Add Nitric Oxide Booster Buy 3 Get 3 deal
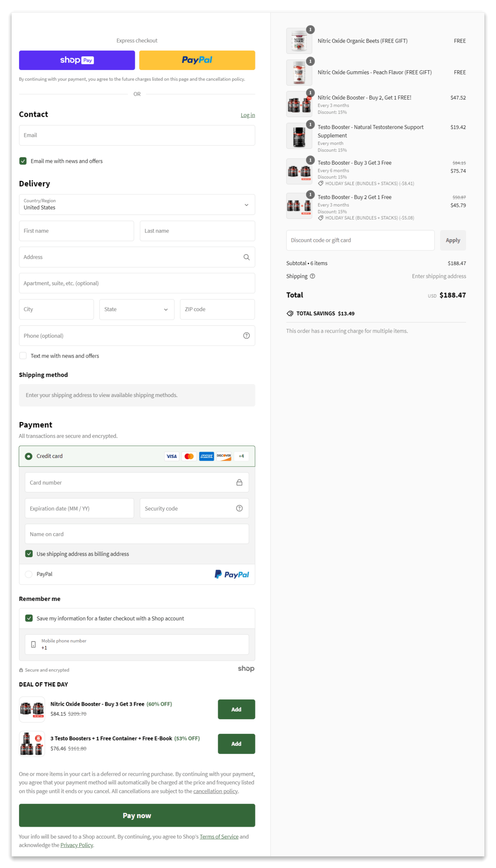 point(236,709)
